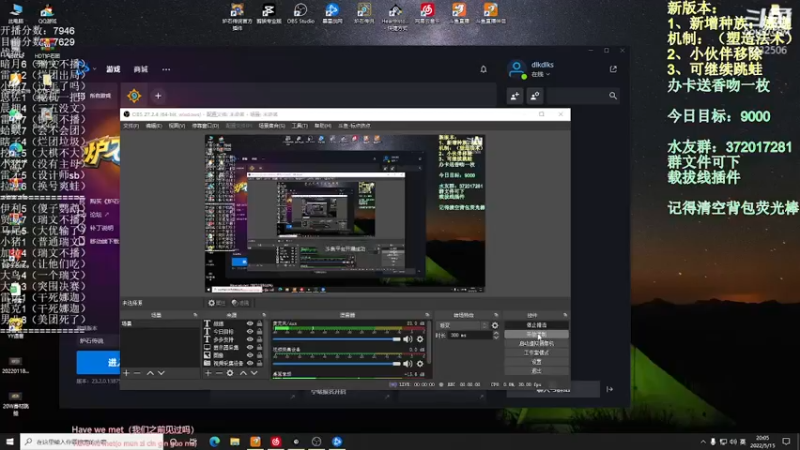Image resolution: width=800 pixels, height=450 pixels.
Task: Pop out Controls dock panel icon
Action: click(565, 315)
